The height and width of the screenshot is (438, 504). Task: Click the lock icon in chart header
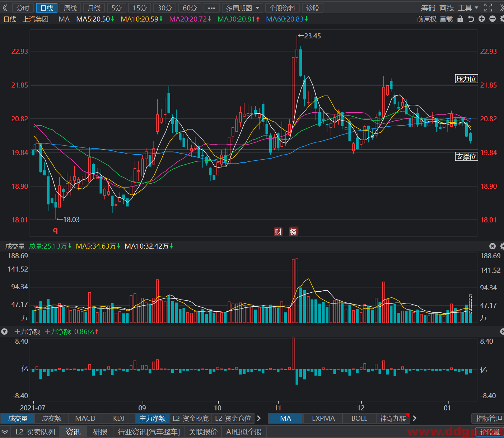click(x=460, y=19)
